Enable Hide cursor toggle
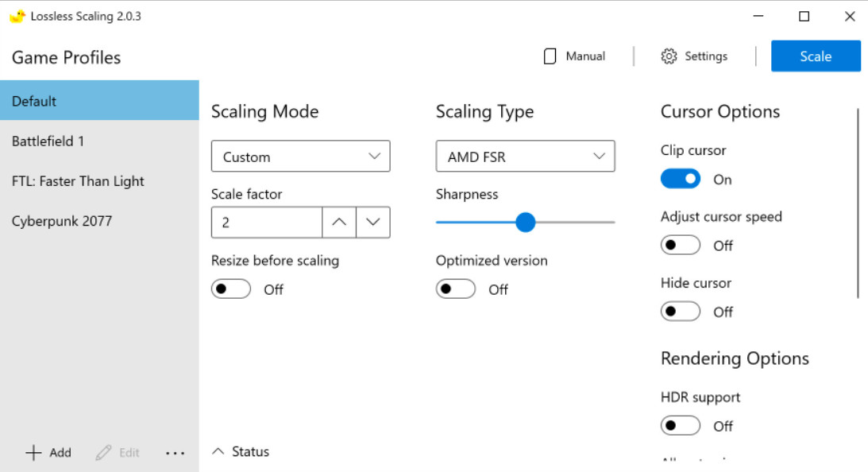Image resolution: width=868 pixels, height=472 pixels. [x=681, y=311]
